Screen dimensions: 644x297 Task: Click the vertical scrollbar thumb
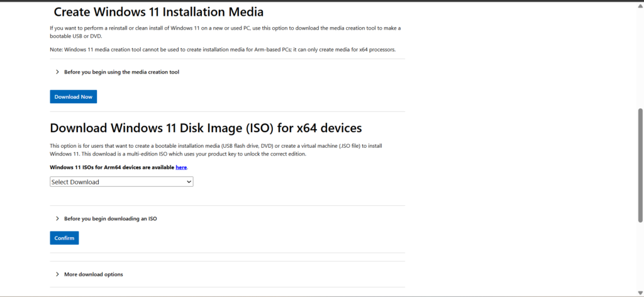640,165
